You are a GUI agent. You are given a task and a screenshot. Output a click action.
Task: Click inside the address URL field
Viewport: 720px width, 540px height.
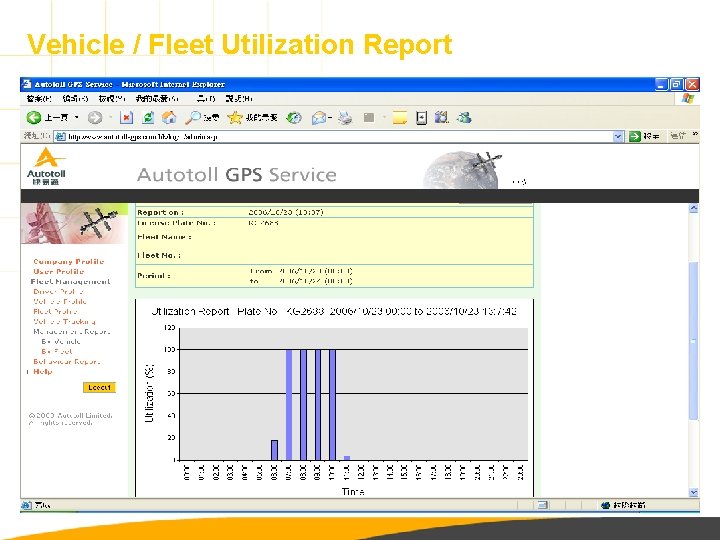pyautogui.click(x=338, y=136)
